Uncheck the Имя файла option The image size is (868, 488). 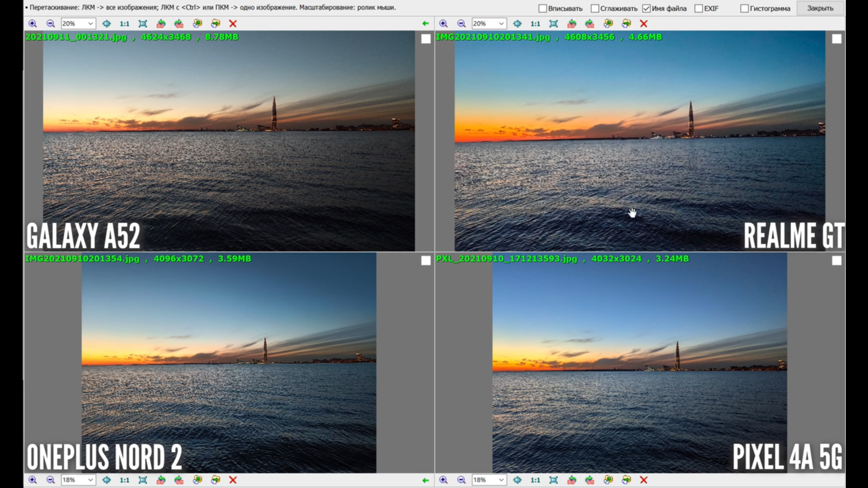(x=646, y=9)
